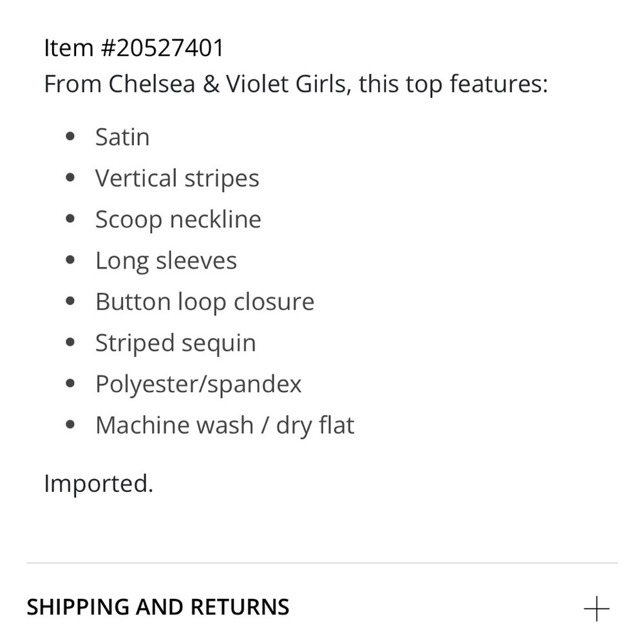This screenshot has width=644, height=644.
Task: Expand Shipping and Returns via plus icon
Action: tap(596, 609)
